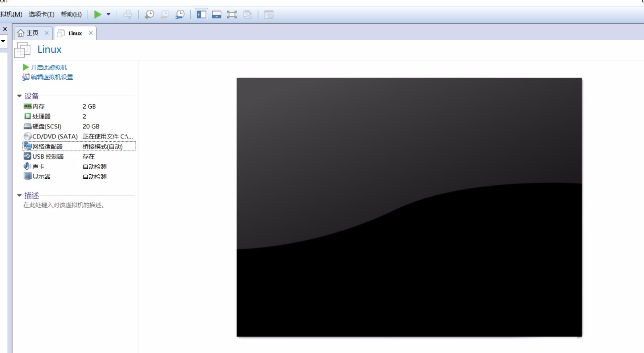Select the 显示器 device label

click(41, 176)
